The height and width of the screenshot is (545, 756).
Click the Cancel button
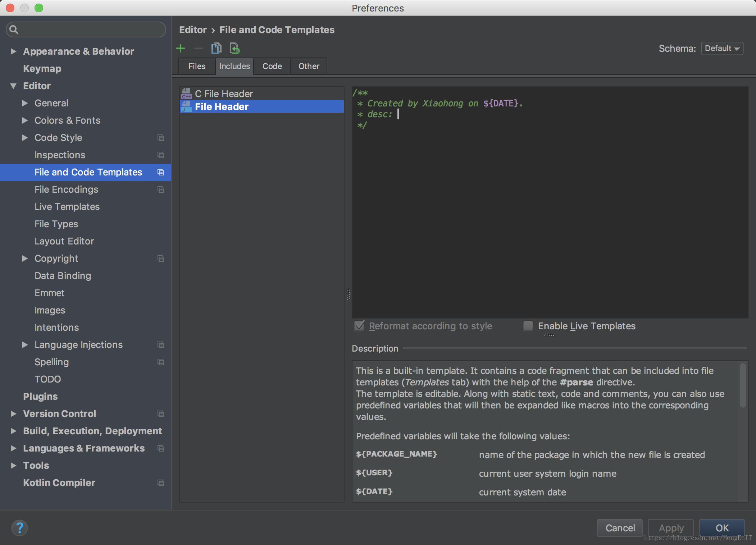(x=620, y=528)
